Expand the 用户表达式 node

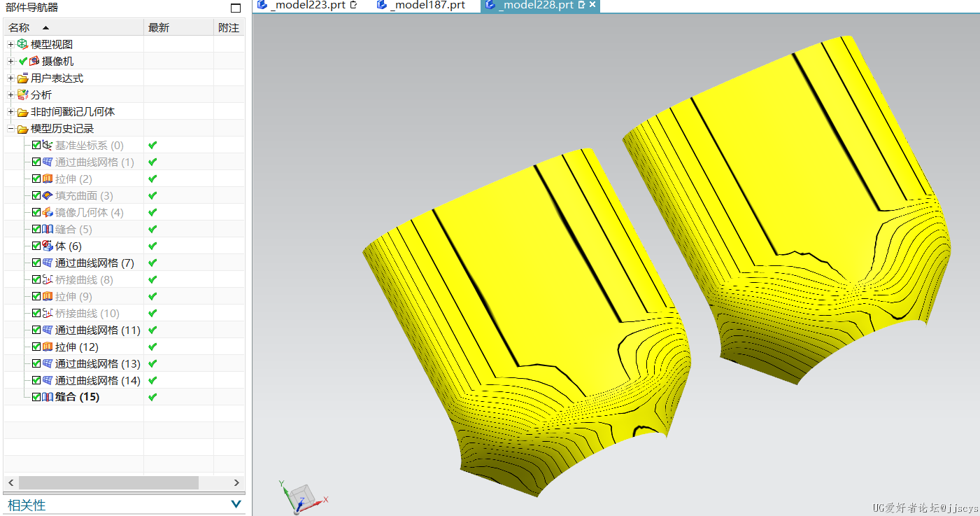point(10,78)
